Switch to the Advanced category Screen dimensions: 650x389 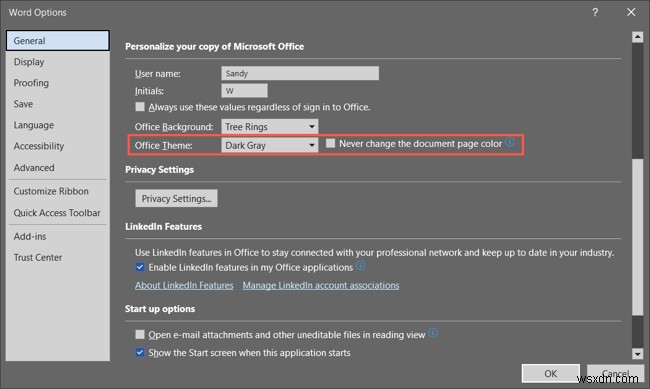[58, 168]
